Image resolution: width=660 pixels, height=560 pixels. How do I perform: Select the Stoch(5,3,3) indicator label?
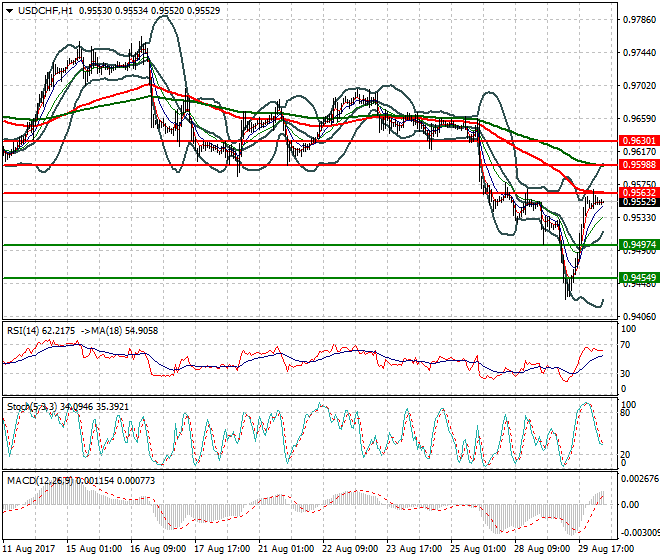pos(32,407)
